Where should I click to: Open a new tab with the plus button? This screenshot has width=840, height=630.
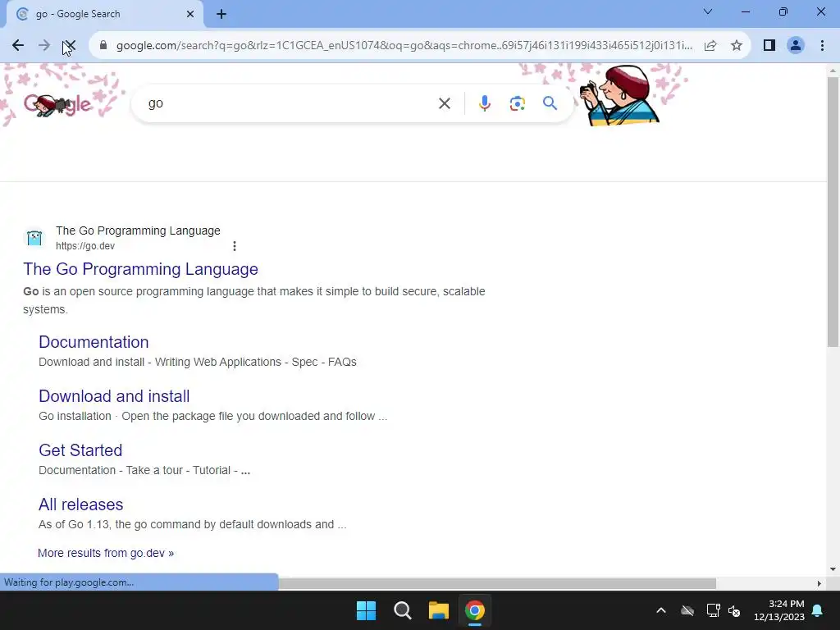[x=221, y=14]
